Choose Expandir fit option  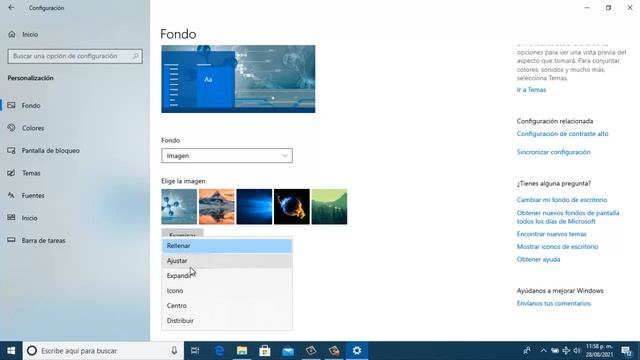click(227, 276)
